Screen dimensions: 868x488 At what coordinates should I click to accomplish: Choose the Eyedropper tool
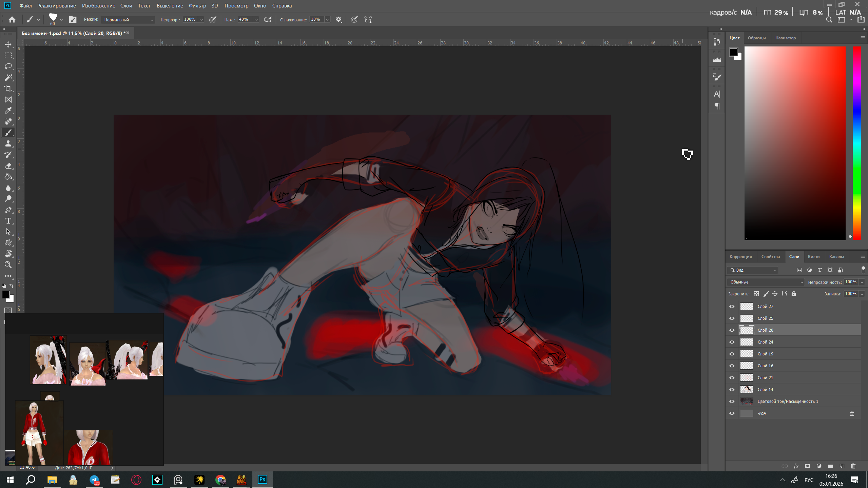point(8,111)
